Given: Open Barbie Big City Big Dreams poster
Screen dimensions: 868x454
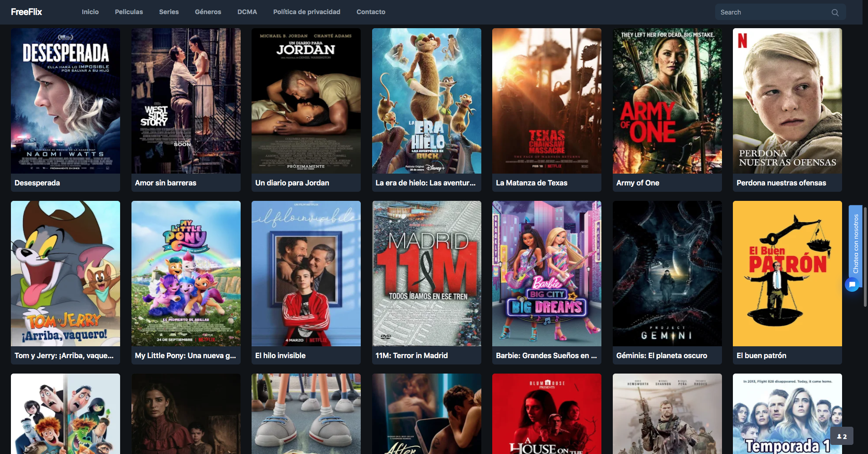Looking at the screenshot, I should (x=547, y=274).
